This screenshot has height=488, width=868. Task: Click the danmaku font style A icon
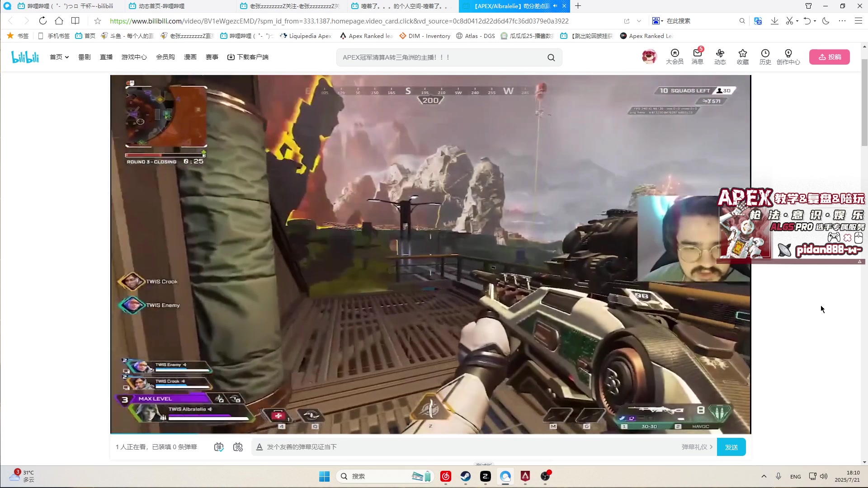click(259, 447)
